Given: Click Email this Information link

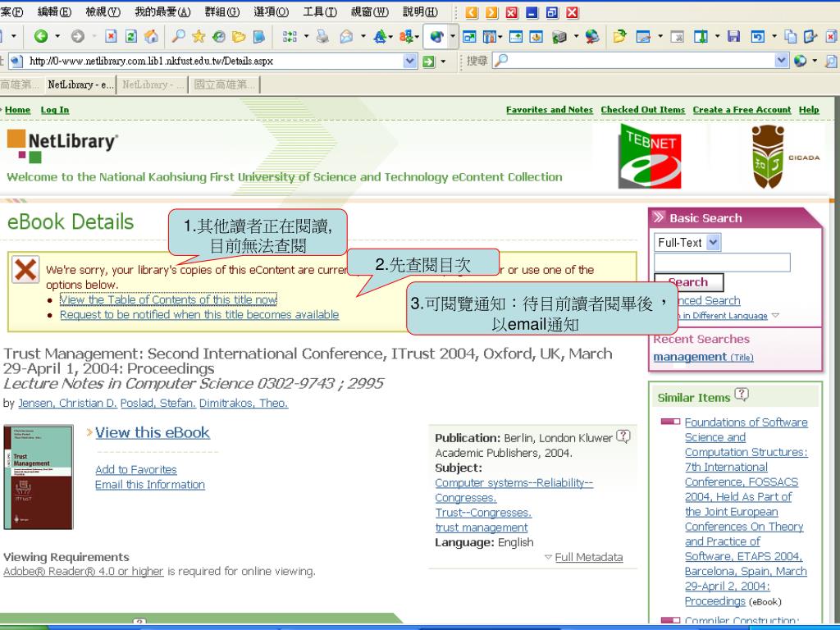Looking at the screenshot, I should click(150, 484).
